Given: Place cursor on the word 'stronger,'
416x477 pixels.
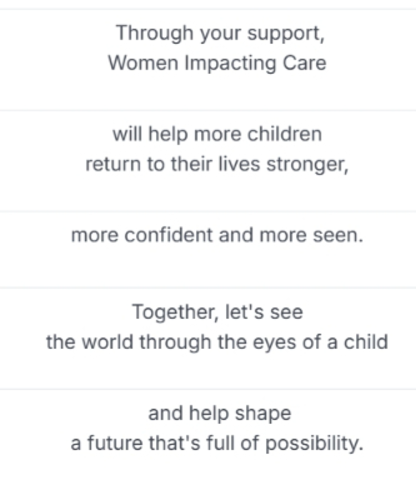Looking at the screenshot, I should coord(308,165).
